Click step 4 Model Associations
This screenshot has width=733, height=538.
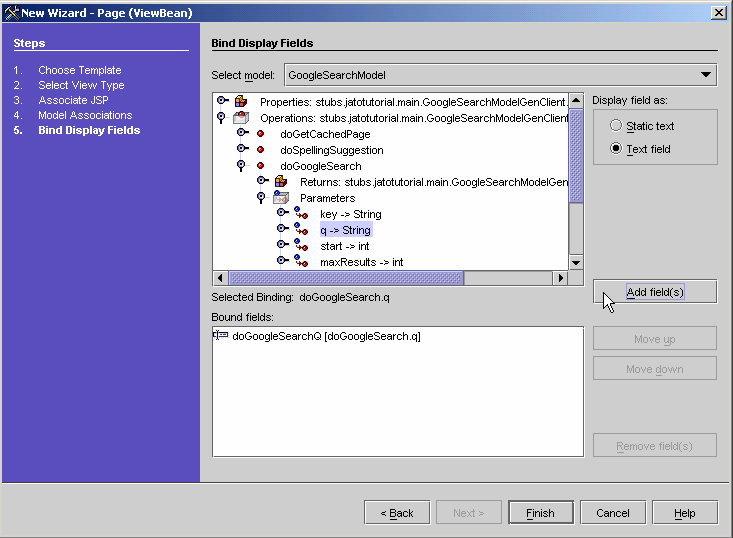tap(85, 115)
